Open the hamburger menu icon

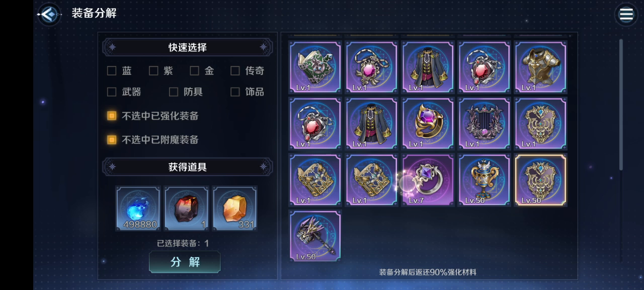(626, 14)
